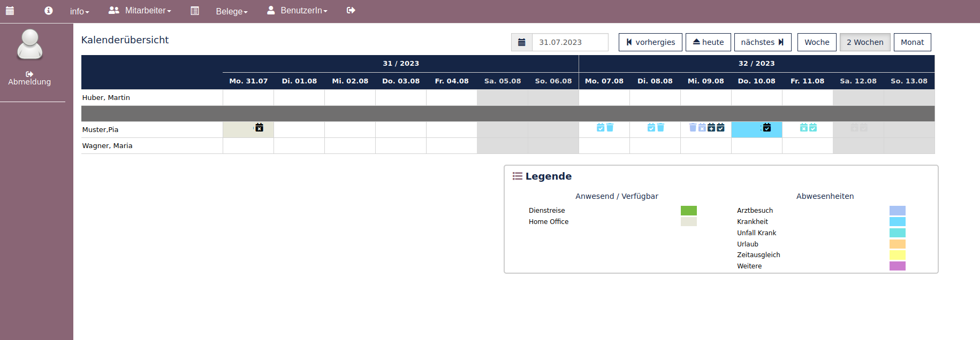The height and width of the screenshot is (340, 980).
Task: Click the week 32 / 2023 header
Action: tap(757, 63)
